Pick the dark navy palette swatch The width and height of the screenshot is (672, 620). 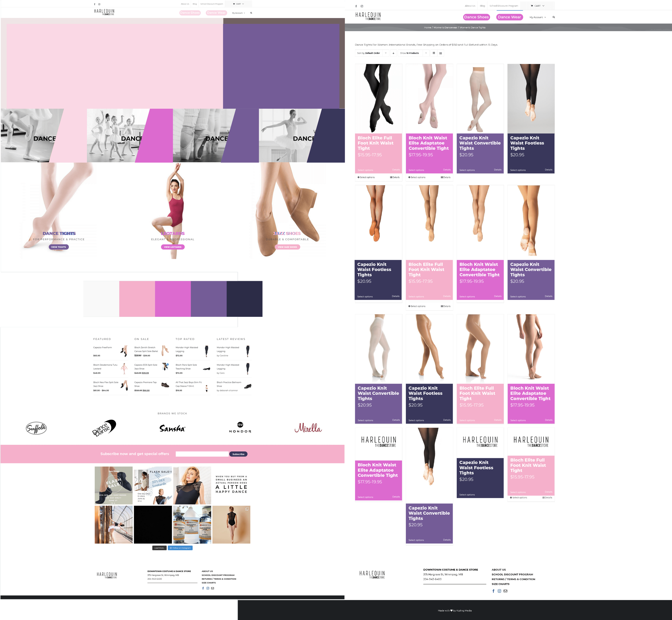[244, 299]
